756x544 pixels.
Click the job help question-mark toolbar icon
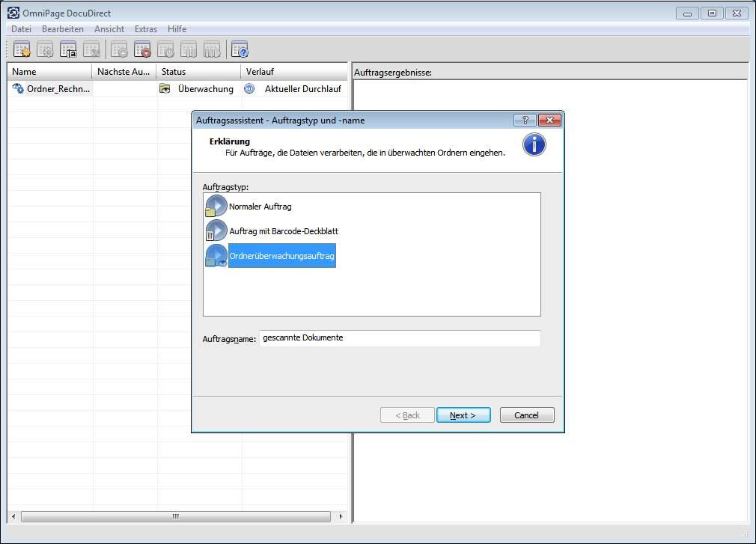click(x=240, y=49)
